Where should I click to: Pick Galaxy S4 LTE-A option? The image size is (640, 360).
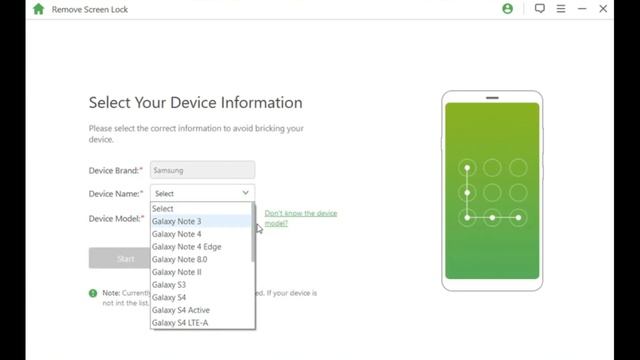(x=201, y=322)
